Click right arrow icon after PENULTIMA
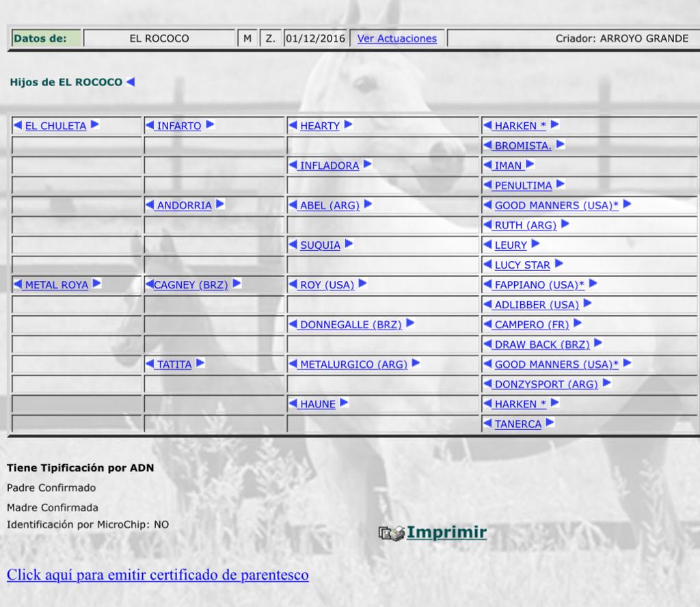Image resolution: width=700 pixels, height=607 pixels. pos(560,185)
